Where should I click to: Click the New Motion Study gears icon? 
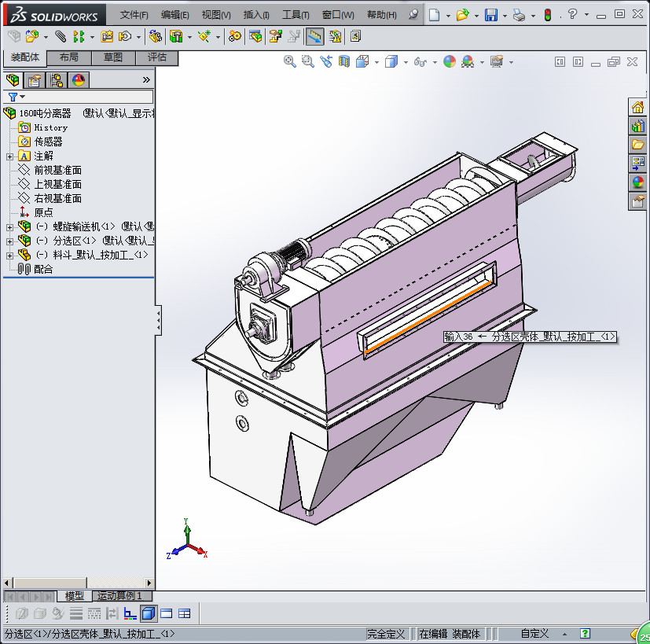(235, 37)
